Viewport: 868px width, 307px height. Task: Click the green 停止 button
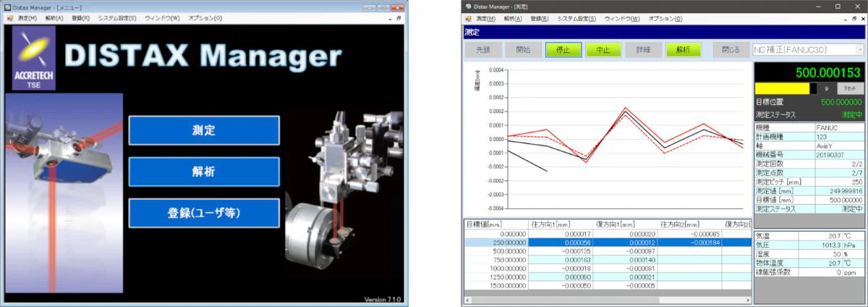563,50
